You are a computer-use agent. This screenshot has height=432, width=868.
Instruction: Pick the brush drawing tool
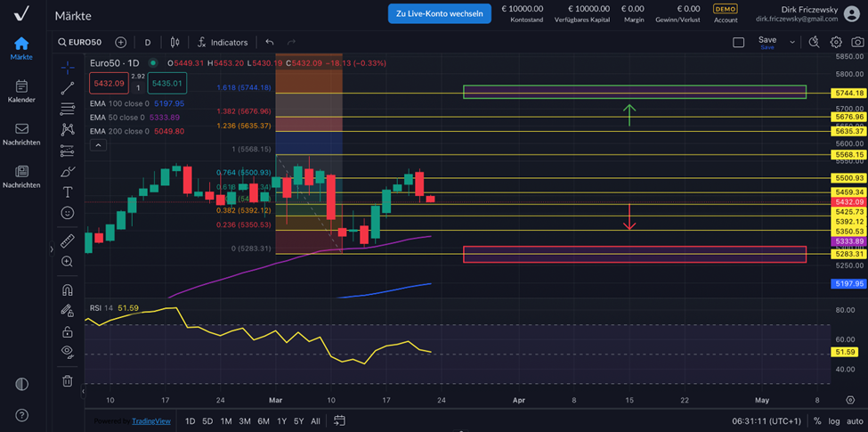(x=68, y=172)
